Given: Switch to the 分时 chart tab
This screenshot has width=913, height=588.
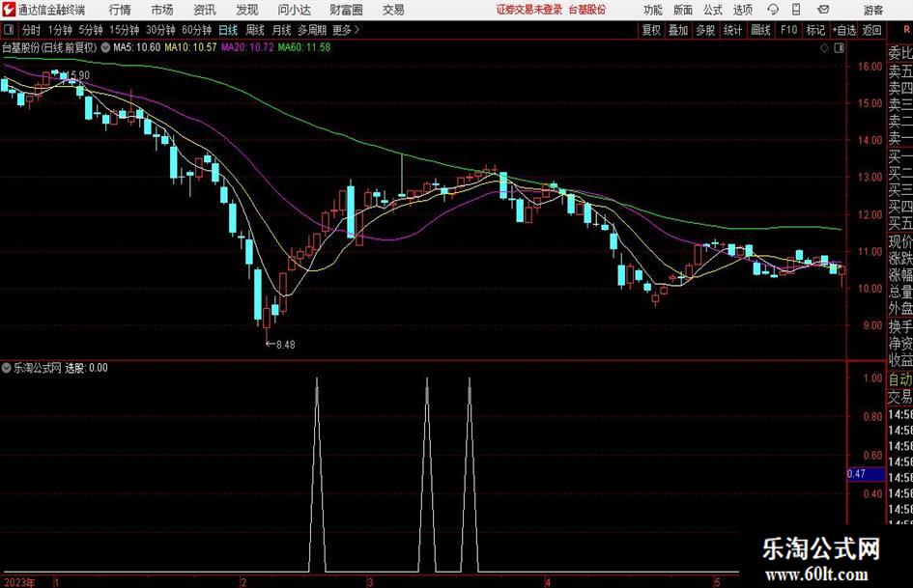Looking at the screenshot, I should [x=31, y=30].
